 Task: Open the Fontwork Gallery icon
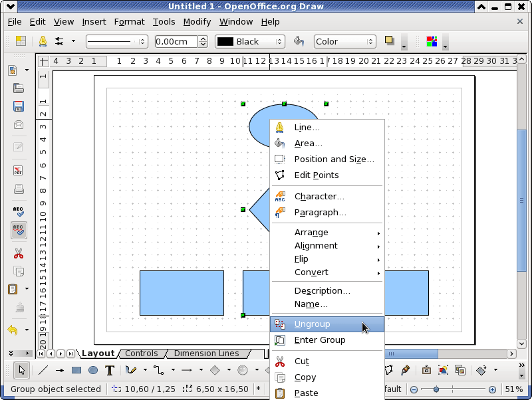[x=426, y=370]
